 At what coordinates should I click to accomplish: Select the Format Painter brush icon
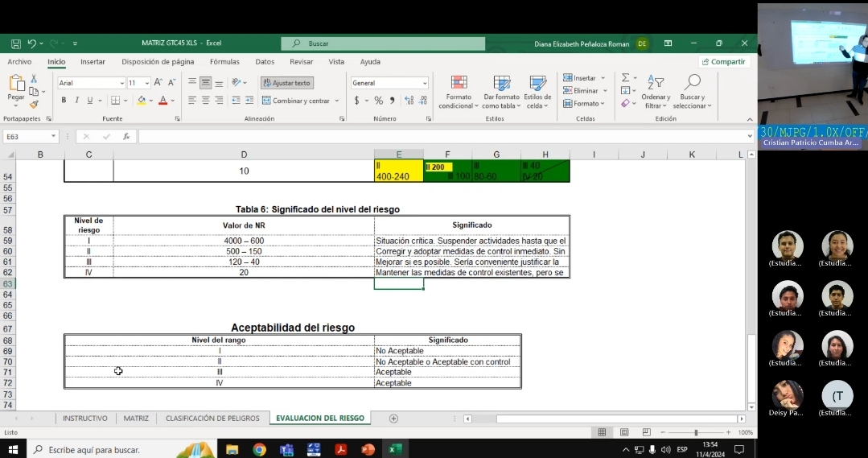click(34, 104)
